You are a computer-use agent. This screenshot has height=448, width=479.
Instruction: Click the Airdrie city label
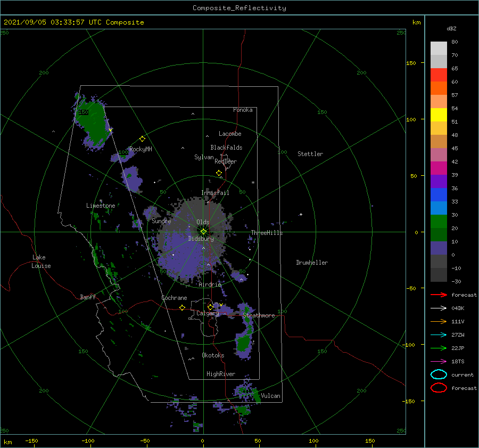tap(210, 284)
